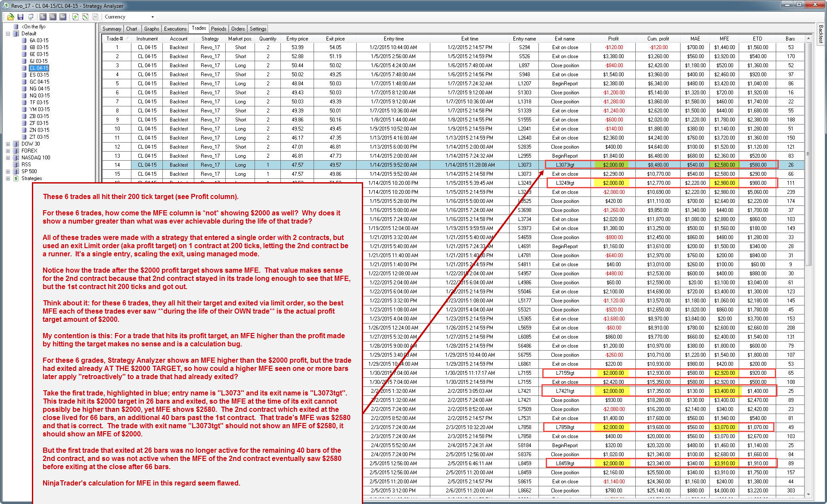Image resolution: width=827 pixels, height=504 pixels.
Task: Switch to the Summary tab
Action: coord(112,29)
